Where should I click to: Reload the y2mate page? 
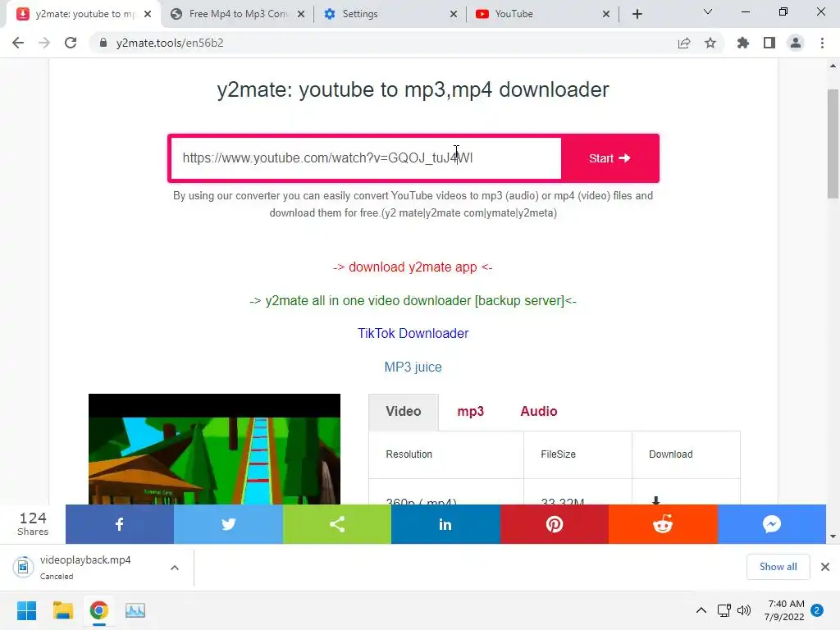[71, 43]
